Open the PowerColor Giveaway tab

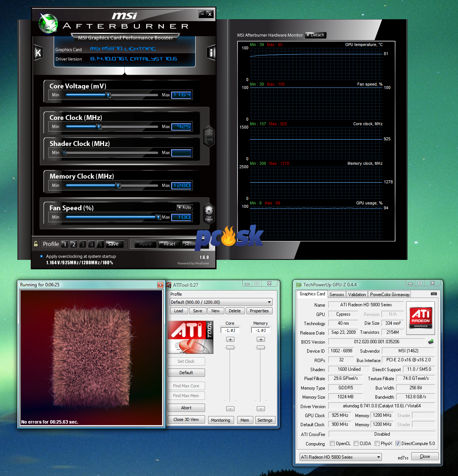pyautogui.click(x=390, y=295)
